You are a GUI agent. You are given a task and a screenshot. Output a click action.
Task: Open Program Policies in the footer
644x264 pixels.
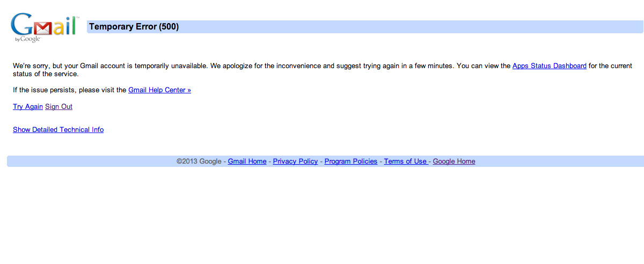click(x=350, y=162)
